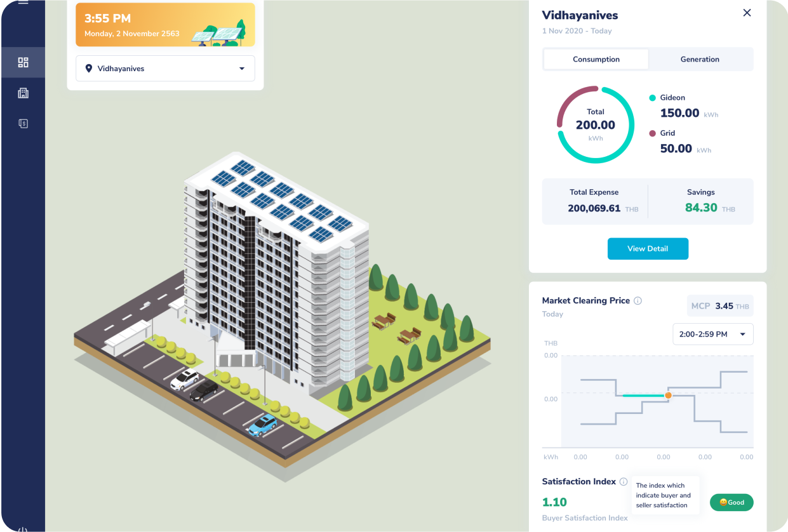The image size is (788, 532).
Task: Click the info icon beside Market Clearing Price
Action: pos(638,301)
